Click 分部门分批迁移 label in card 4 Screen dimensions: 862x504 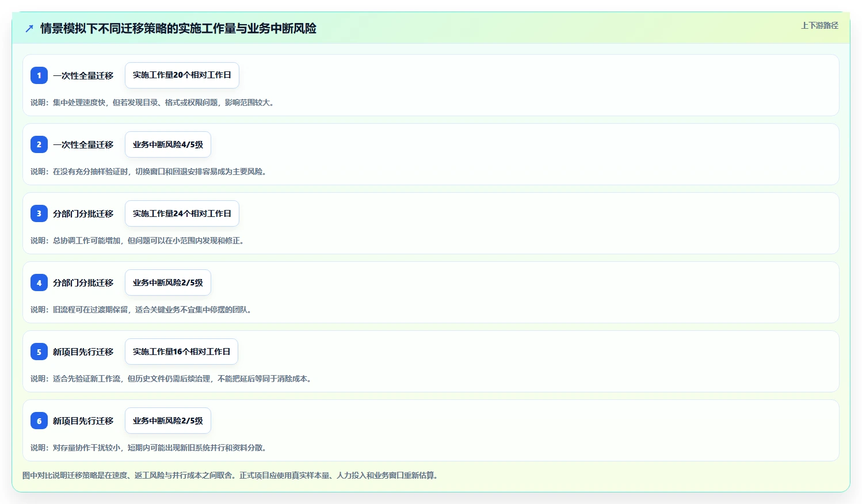point(83,282)
